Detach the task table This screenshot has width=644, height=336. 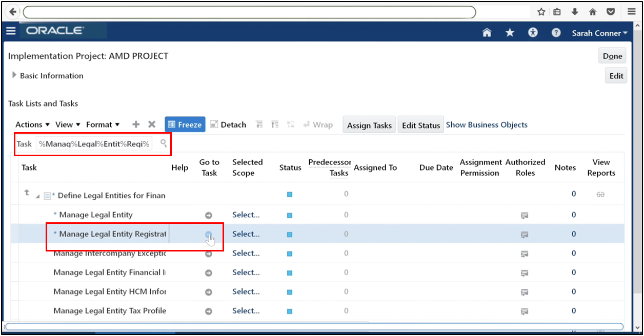coord(228,124)
